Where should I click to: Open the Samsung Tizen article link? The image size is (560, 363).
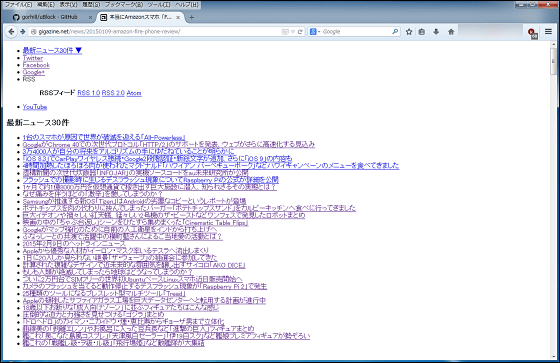pyautogui.click(x=134, y=201)
